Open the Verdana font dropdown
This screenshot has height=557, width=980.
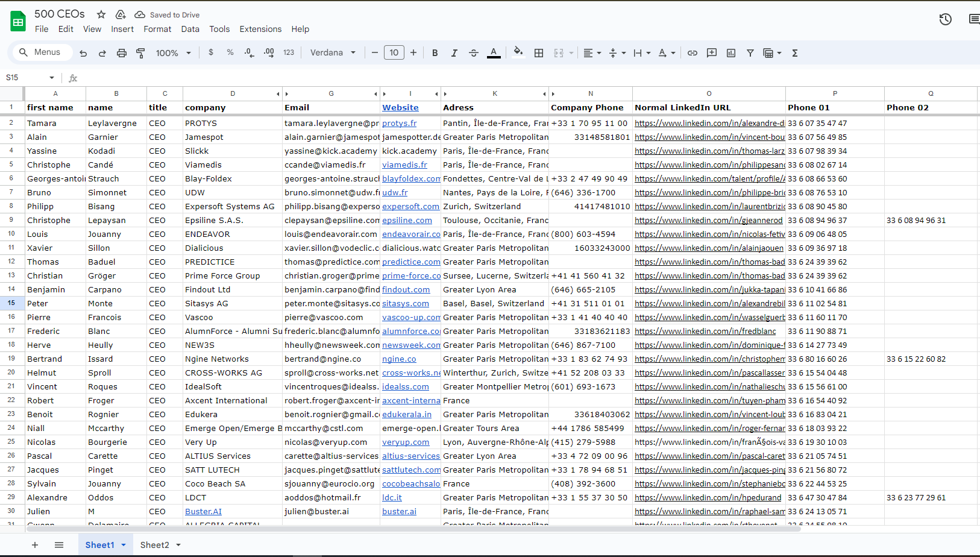click(333, 52)
